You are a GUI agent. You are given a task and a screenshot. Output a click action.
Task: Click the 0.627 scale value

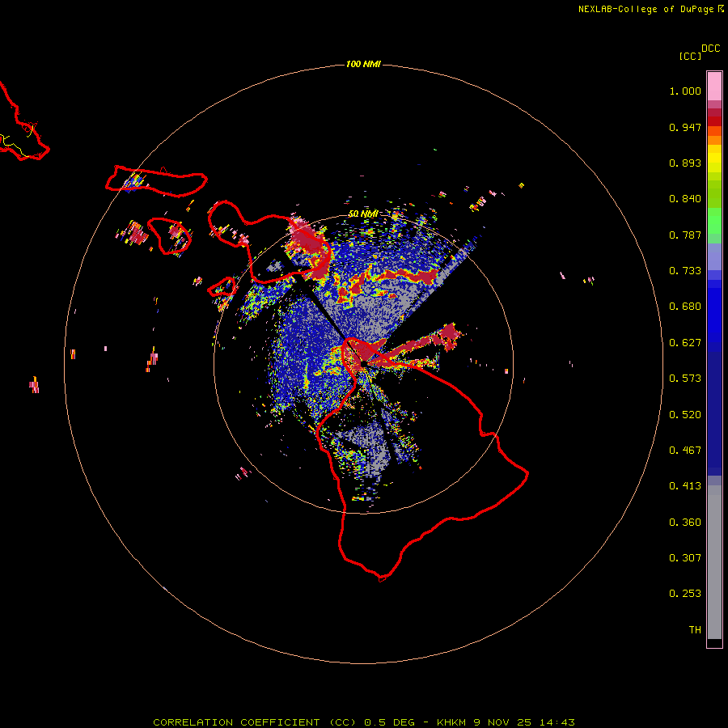click(685, 343)
